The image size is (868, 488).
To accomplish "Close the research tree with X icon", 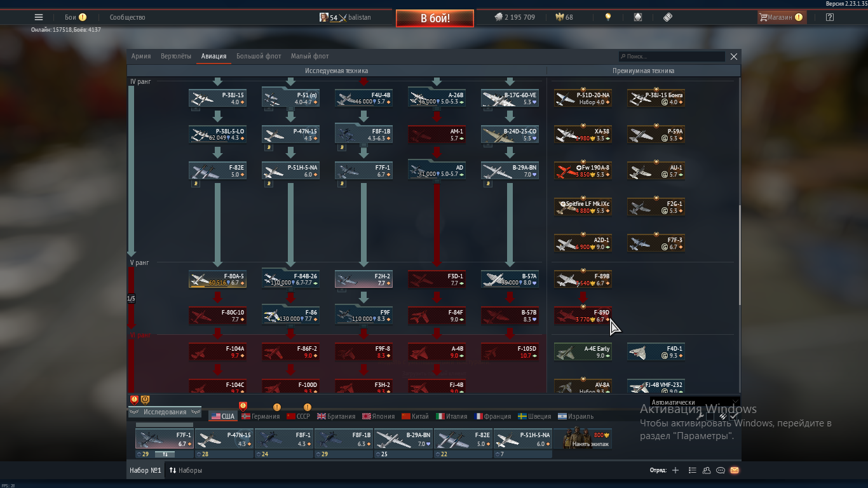I will click(x=734, y=57).
